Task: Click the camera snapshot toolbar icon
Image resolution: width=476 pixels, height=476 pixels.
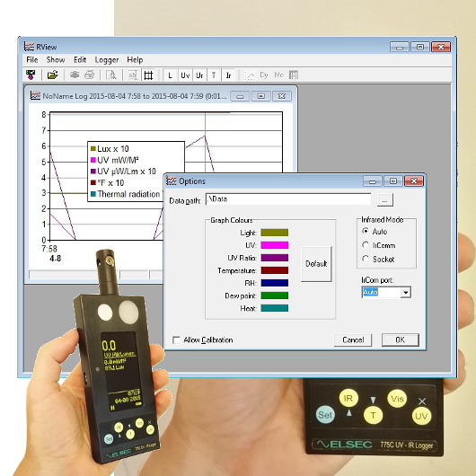Action: click(x=75, y=75)
